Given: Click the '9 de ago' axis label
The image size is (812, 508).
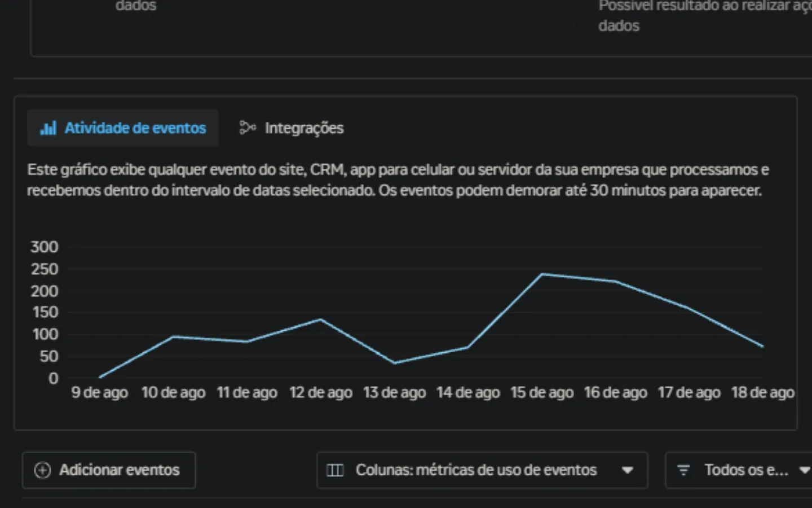Looking at the screenshot, I should [100, 393].
